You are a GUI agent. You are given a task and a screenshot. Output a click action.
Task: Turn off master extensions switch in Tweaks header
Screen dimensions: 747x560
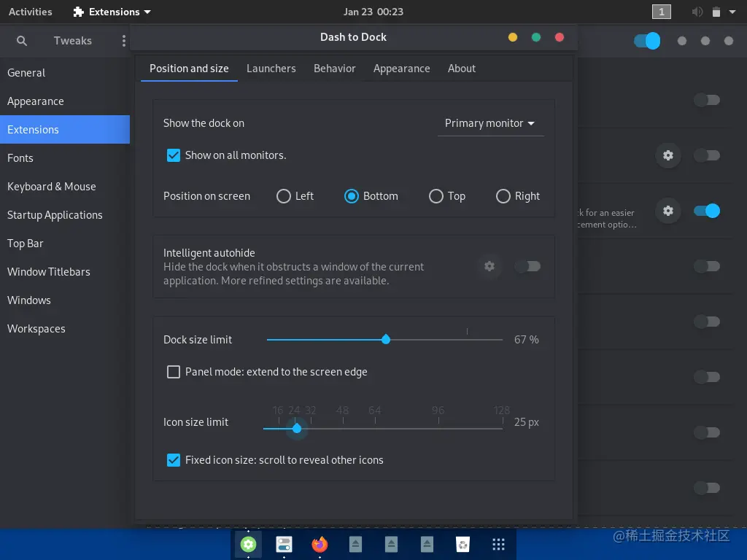click(647, 41)
